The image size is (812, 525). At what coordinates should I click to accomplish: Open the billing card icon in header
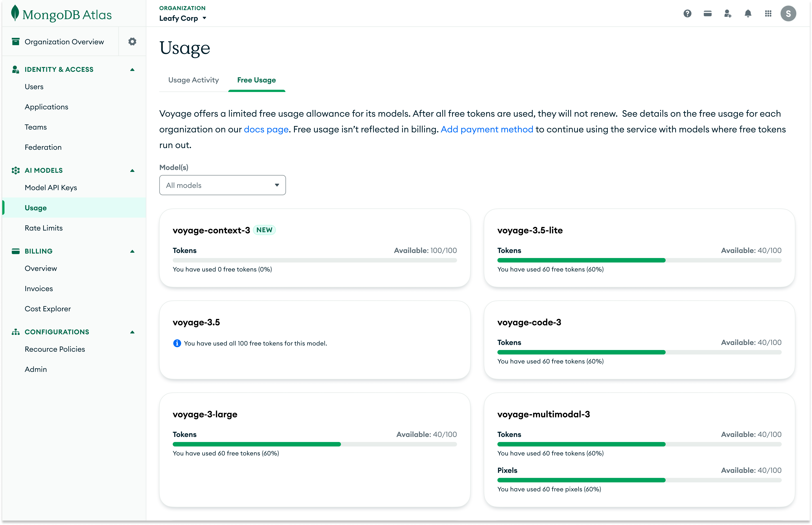[x=707, y=14]
